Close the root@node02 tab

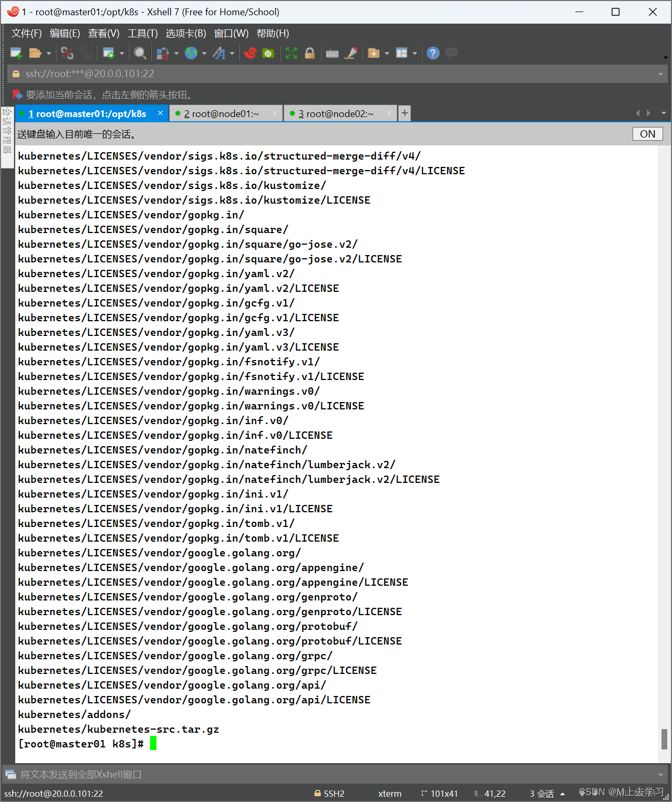pyautogui.click(x=389, y=113)
